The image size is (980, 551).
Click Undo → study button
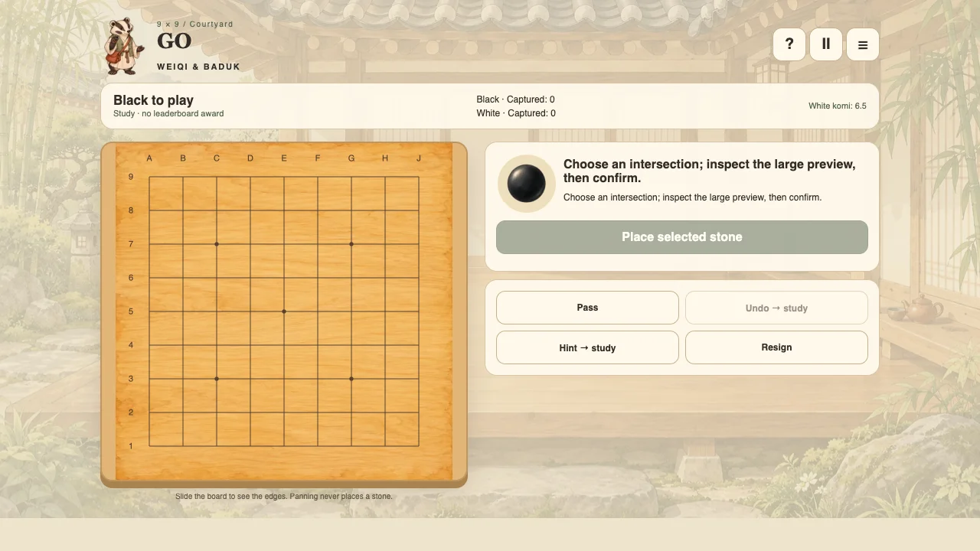pyautogui.click(x=776, y=308)
